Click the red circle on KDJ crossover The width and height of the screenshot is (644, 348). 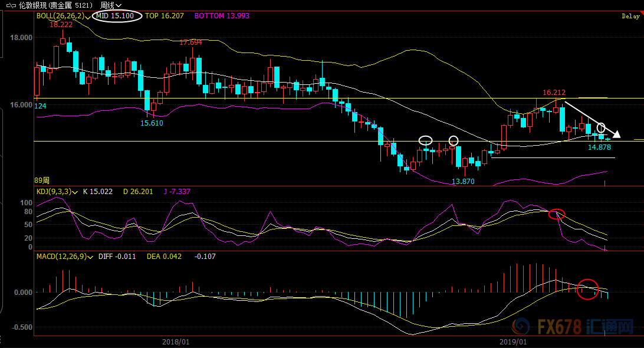pyautogui.click(x=556, y=214)
